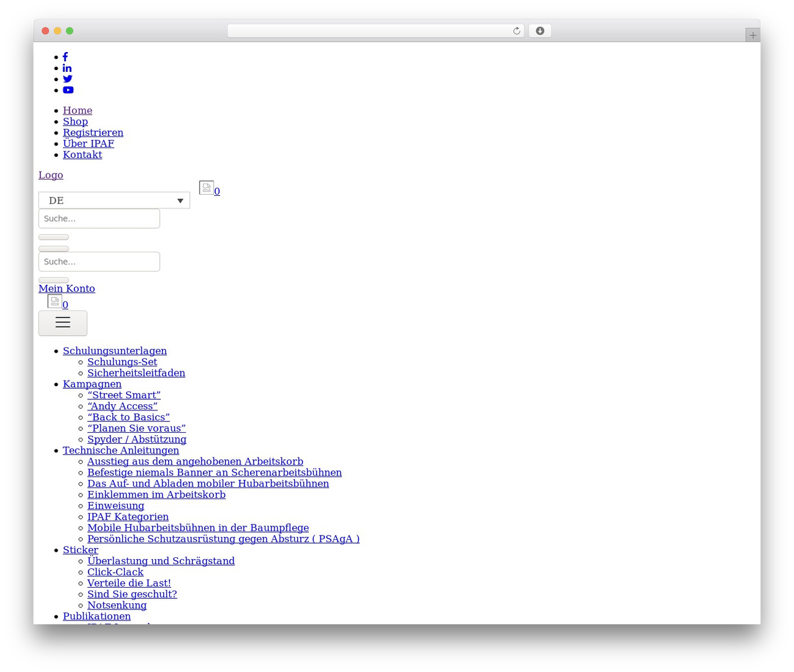Open the Schulungsunterlagen category link

115,351
